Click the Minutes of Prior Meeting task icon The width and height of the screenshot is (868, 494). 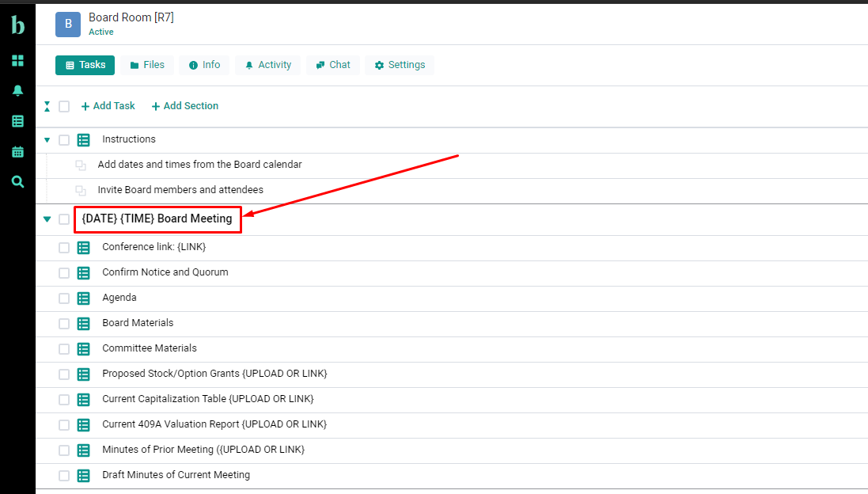coord(84,450)
